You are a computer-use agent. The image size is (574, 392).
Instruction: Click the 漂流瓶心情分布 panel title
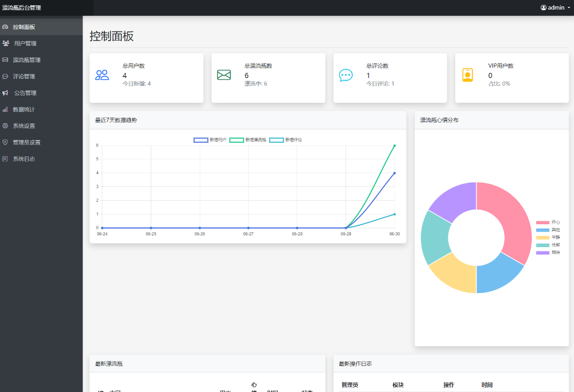[439, 120]
